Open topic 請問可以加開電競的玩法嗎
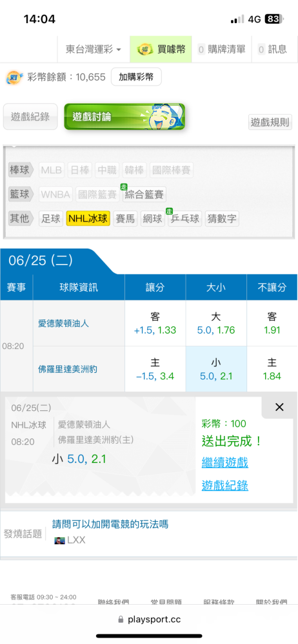This screenshot has width=298, height=644. click(x=110, y=524)
